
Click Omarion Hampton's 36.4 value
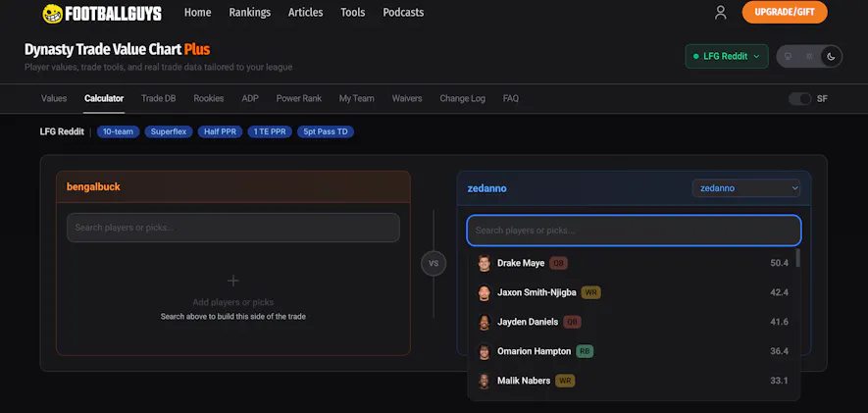[x=779, y=351]
